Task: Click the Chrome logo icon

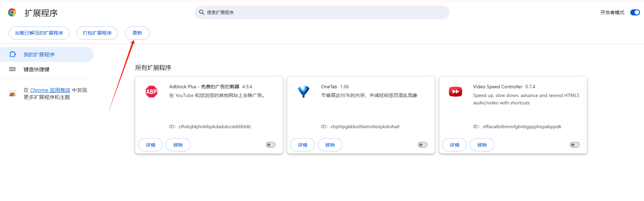Action: 12,12
